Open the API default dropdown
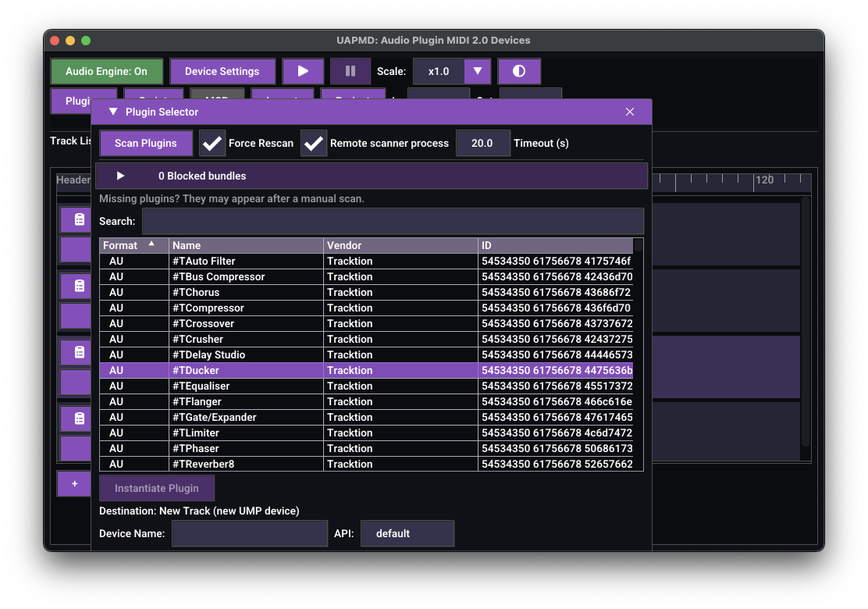 (x=407, y=533)
